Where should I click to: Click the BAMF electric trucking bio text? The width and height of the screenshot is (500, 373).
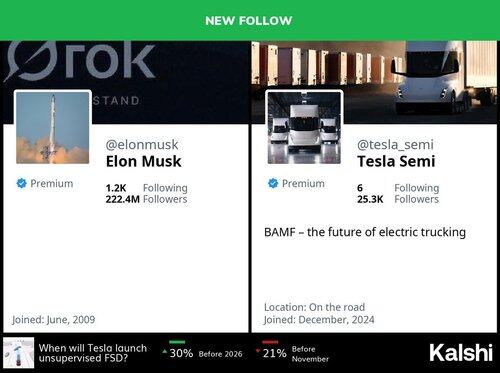[x=365, y=232]
